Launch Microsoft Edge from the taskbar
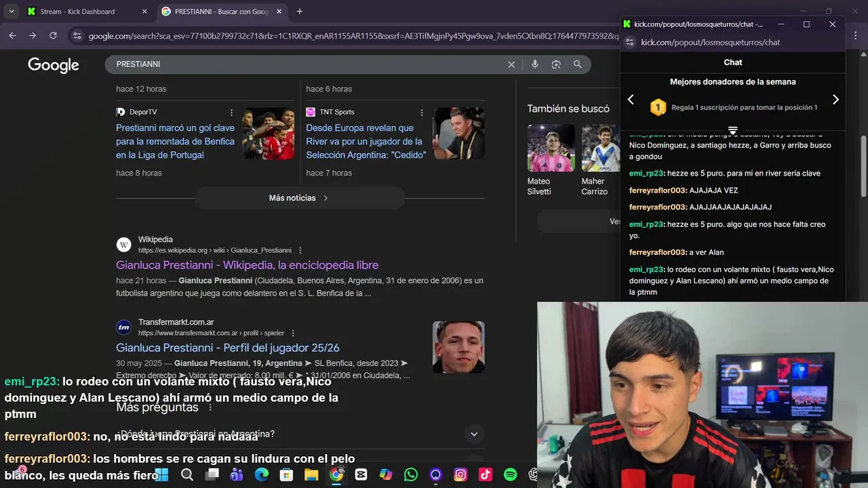The image size is (868, 488). [262, 475]
